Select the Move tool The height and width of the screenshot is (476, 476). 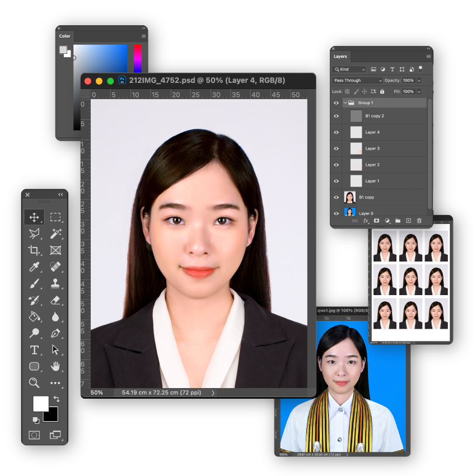pos(34,217)
